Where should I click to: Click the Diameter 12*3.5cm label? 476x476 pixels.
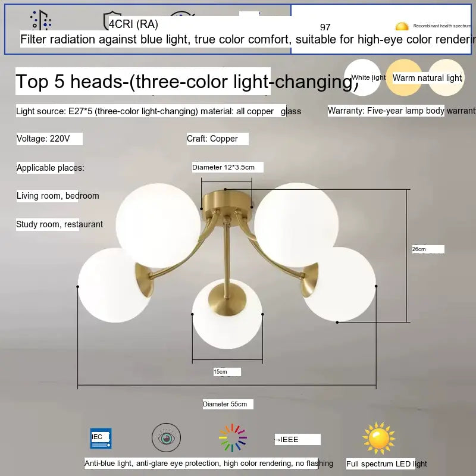point(227,167)
